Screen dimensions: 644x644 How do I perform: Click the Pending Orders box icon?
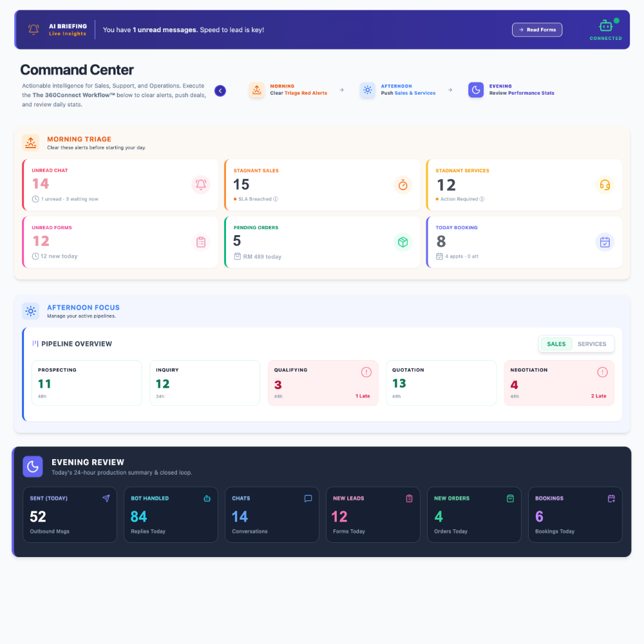click(403, 242)
